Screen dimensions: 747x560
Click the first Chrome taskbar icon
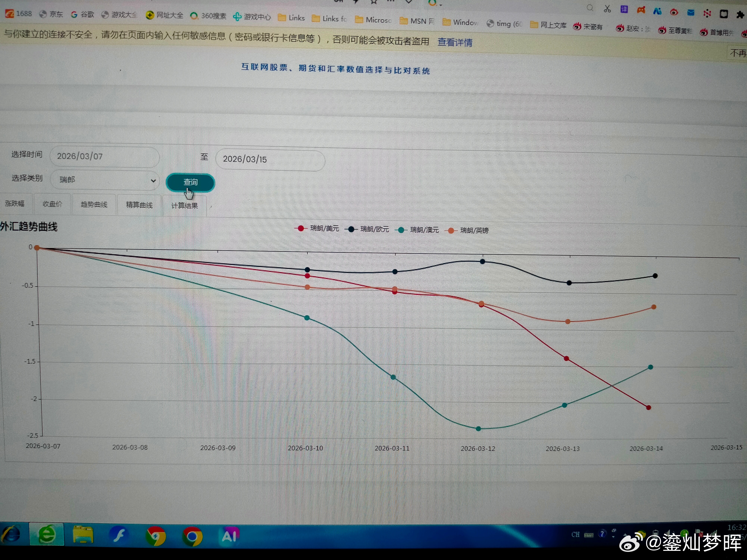click(x=156, y=536)
